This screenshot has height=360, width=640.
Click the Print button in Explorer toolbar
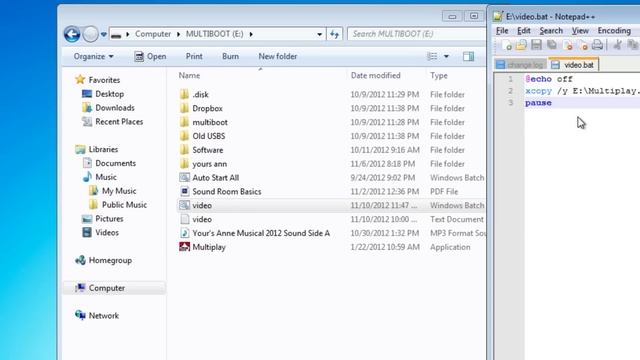pos(194,56)
